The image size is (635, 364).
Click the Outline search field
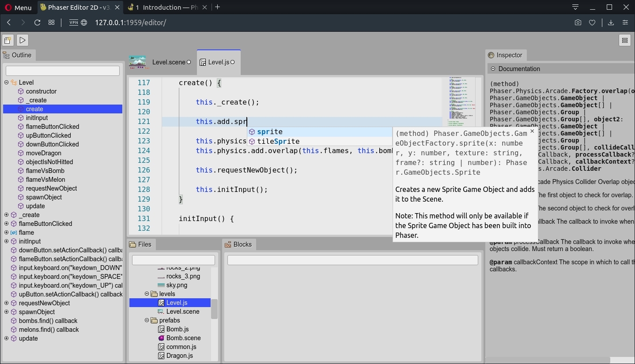62,71
